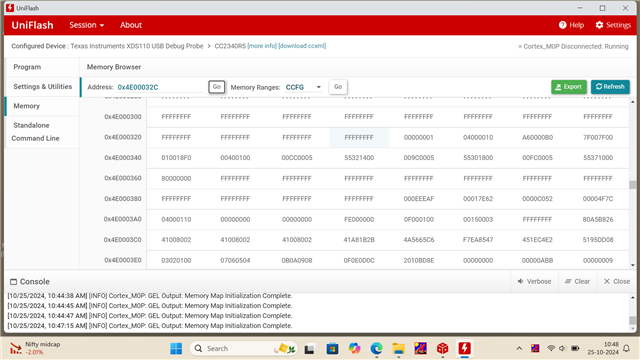Click the taskbar Search box

(x=244, y=349)
